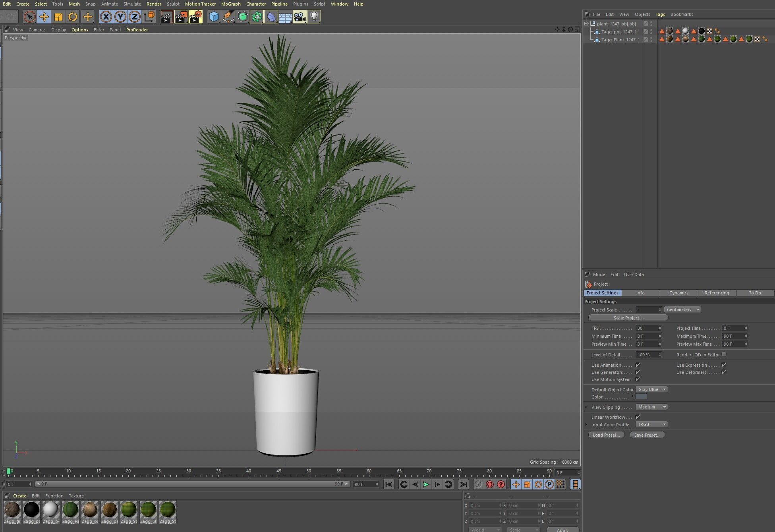Screen dimensions: 775x532
Task: Open the World coordinate mode dropdown
Action: pyautogui.click(x=485, y=530)
